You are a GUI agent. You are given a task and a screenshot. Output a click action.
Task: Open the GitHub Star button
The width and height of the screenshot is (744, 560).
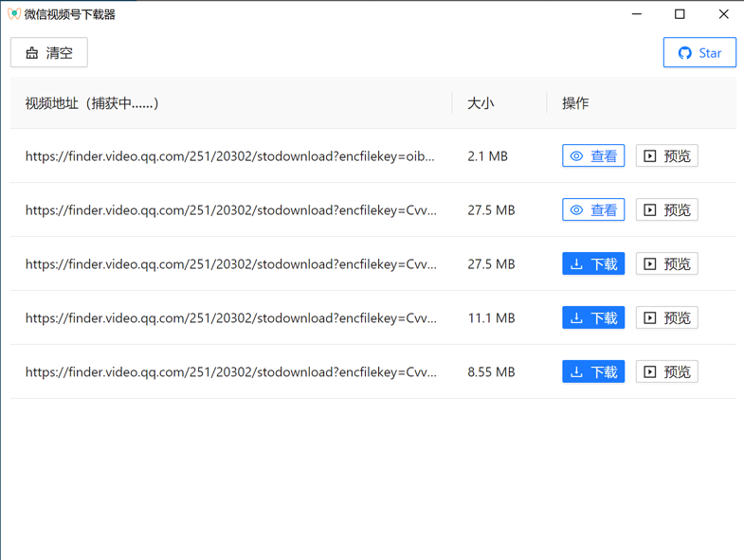[699, 53]
